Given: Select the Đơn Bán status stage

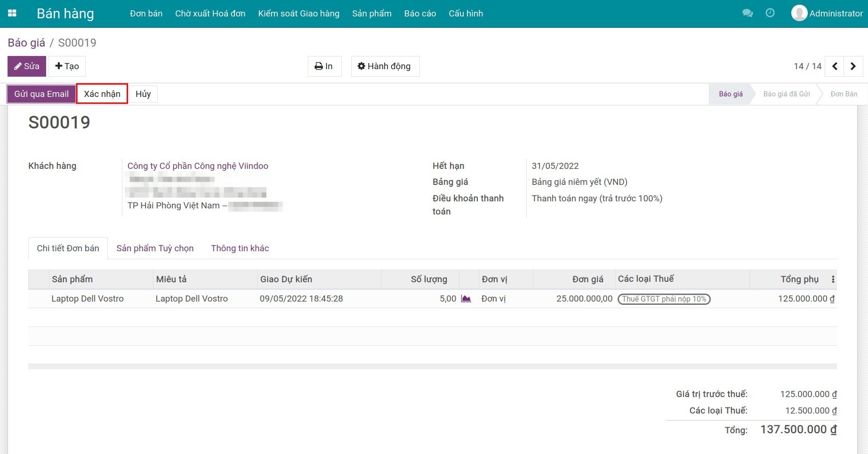Looking at the screenshot, I should click(844, 94).
